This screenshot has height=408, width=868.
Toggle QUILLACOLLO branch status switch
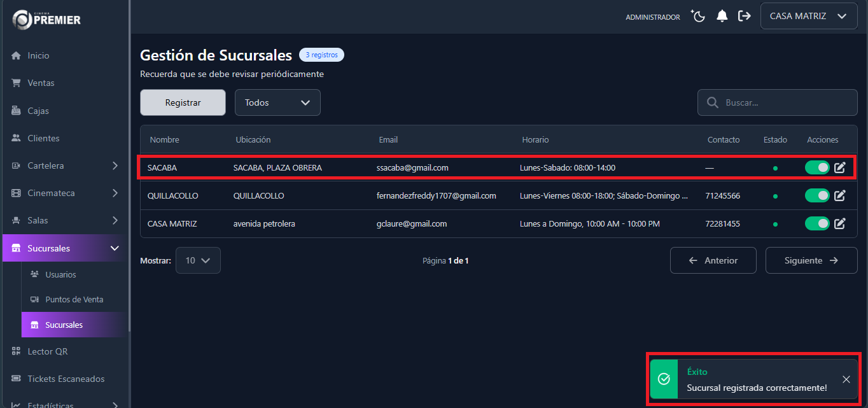[x=817, y=196]
